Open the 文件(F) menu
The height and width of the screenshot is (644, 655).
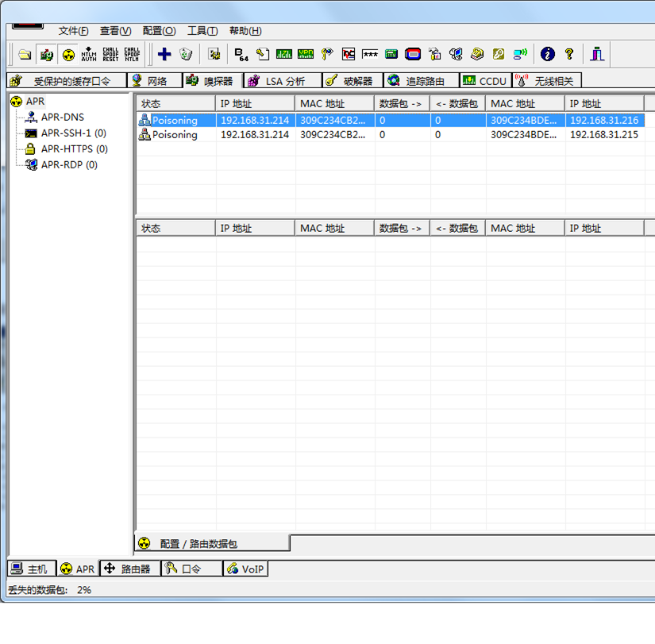pyautogui.click(x=73, y=31)
